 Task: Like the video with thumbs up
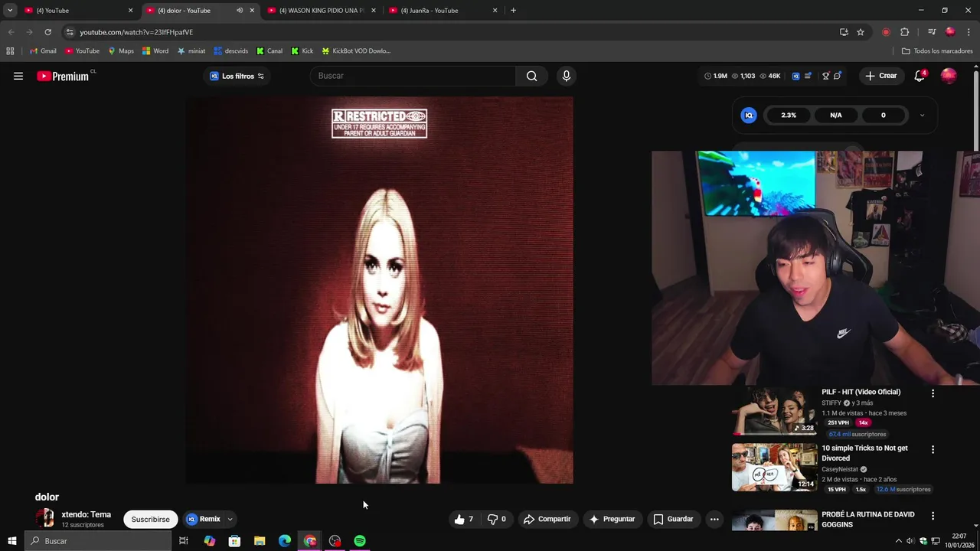(464, 519)
